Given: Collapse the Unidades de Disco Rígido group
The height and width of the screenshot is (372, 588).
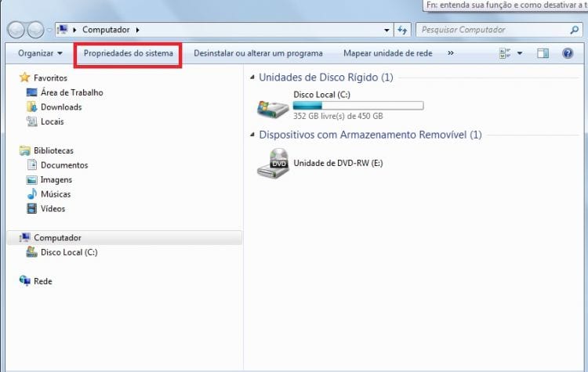Looking at the screenshot, I should point(252,78).
